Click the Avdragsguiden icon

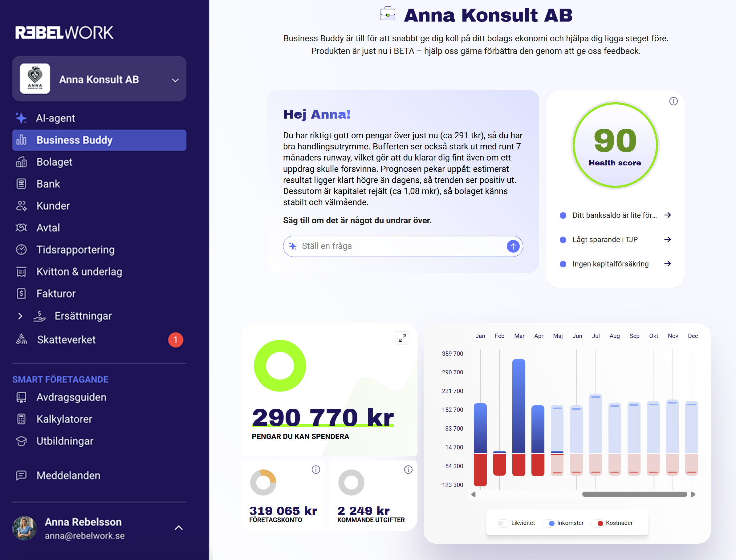click(21, 397)
